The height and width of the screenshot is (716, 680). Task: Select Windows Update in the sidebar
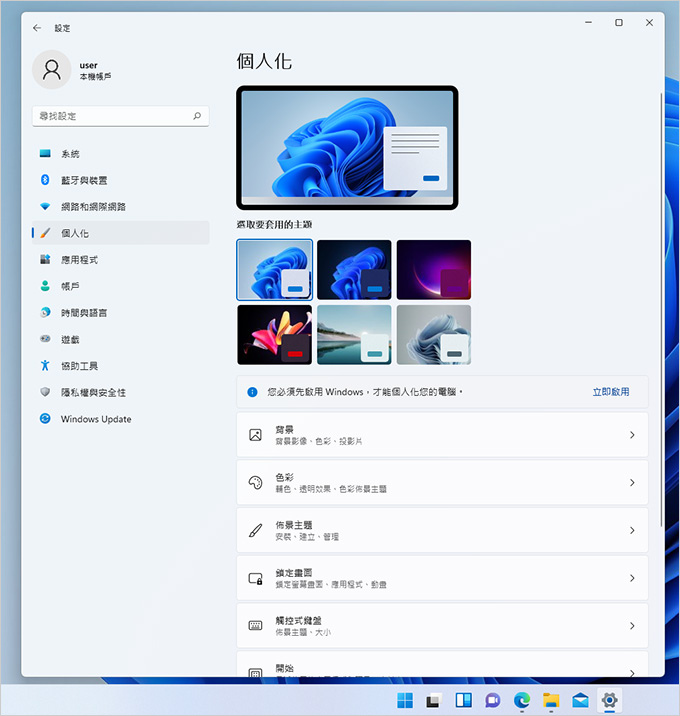point(121,419)
